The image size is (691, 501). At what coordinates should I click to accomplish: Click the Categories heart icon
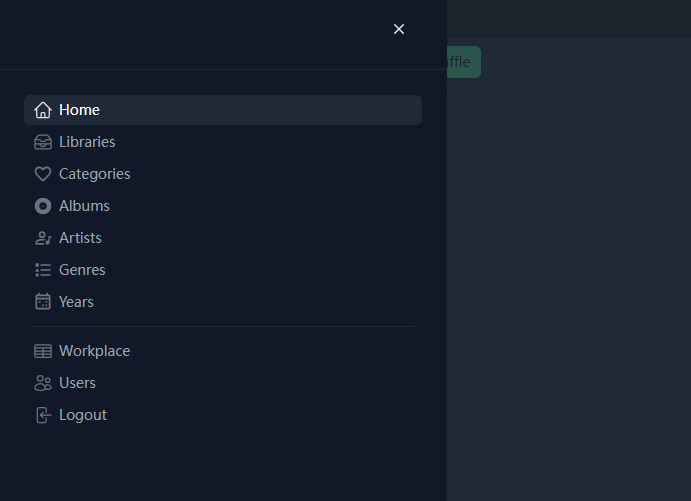click(43, 174)
